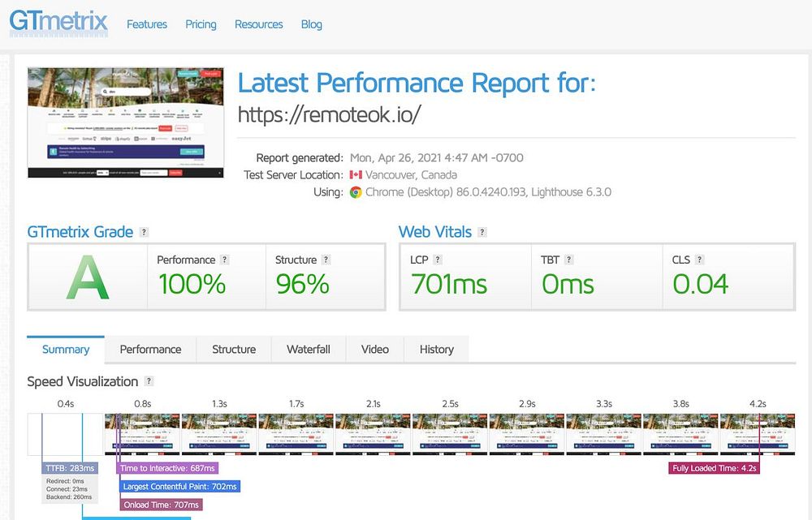Viewport: 812px width, 520px height.
Task: Select the 2.9s filmstrip frame
Action: coord(527,434)
